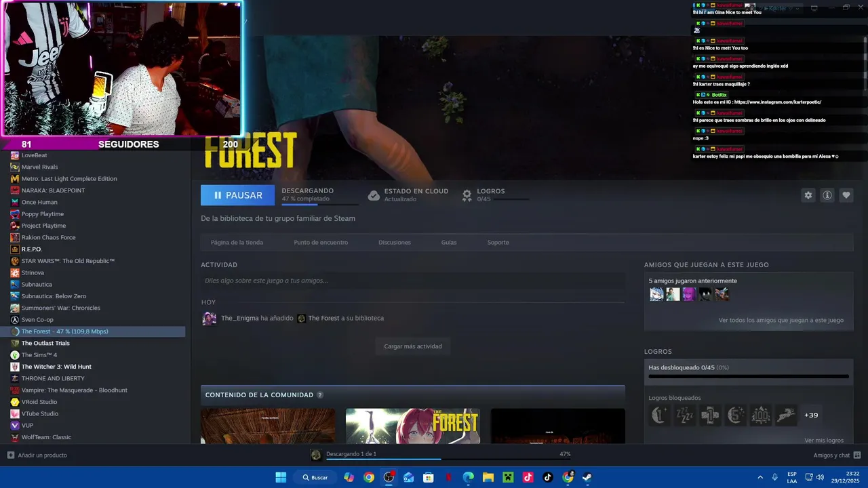The image size is (868, 488).
Task: Click the ZZZ sleeping achievement icon
Action: tap(684, 415)
